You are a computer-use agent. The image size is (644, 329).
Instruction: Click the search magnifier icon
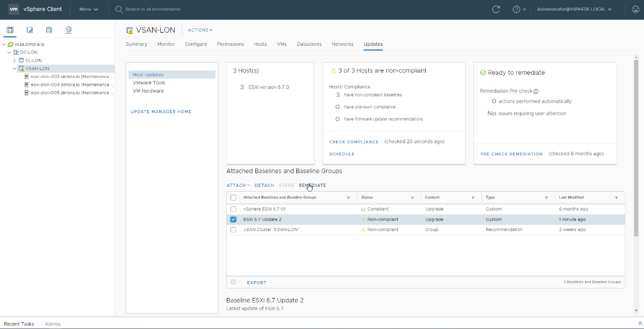point(119,9)
